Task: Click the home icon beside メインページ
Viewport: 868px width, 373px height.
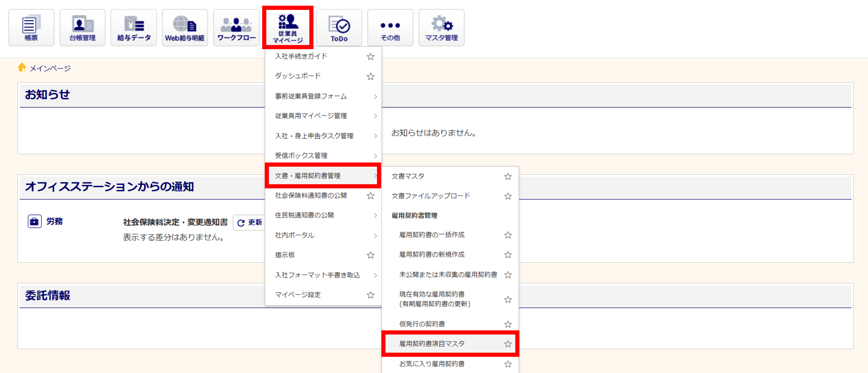Action: tap(22, 67)
